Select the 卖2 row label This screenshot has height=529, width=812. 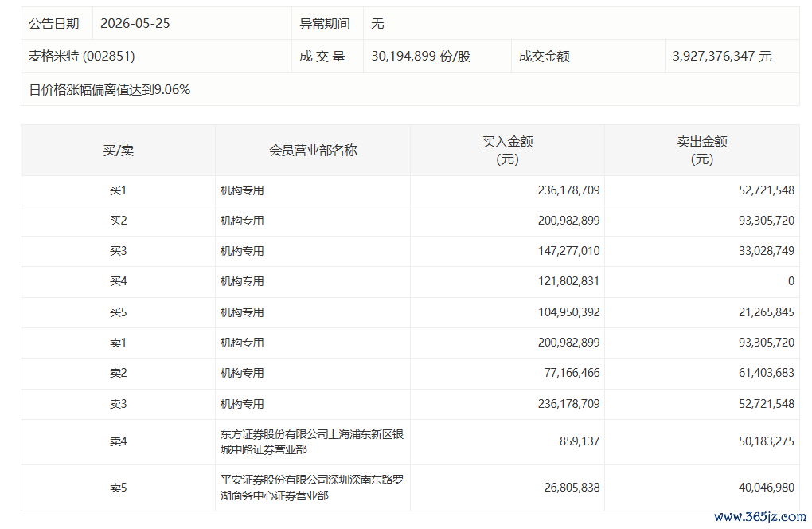coord(118,373)
